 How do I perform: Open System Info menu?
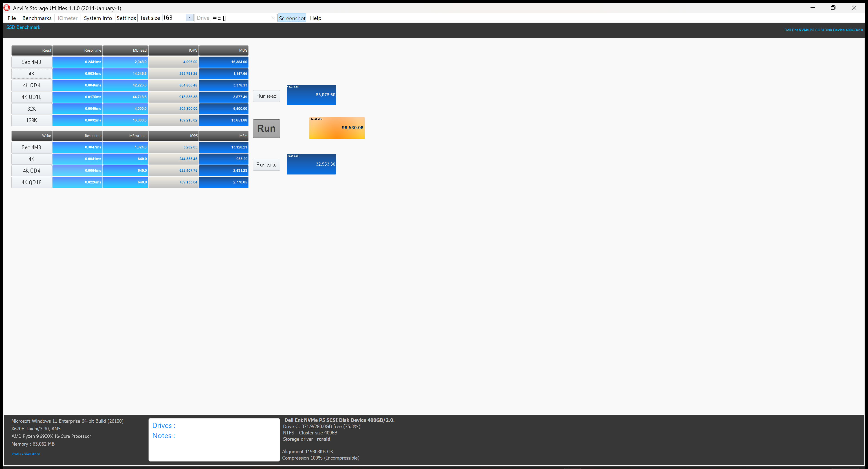click(98, 18)
